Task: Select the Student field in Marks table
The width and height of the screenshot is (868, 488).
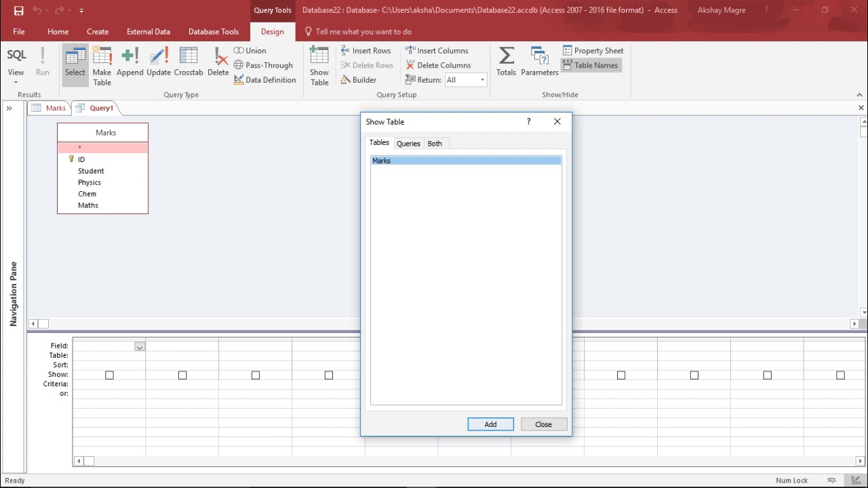Action: point(91,171)
